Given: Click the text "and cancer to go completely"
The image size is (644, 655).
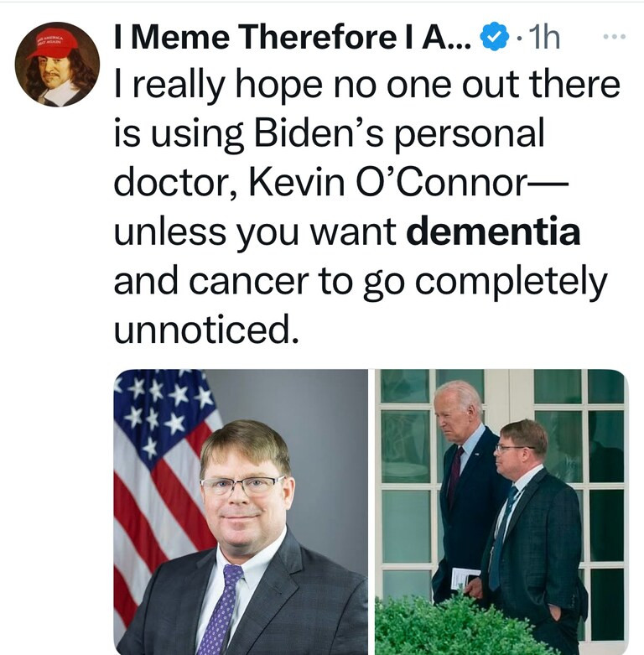Looking at the screenshot, I should point(360,282).
